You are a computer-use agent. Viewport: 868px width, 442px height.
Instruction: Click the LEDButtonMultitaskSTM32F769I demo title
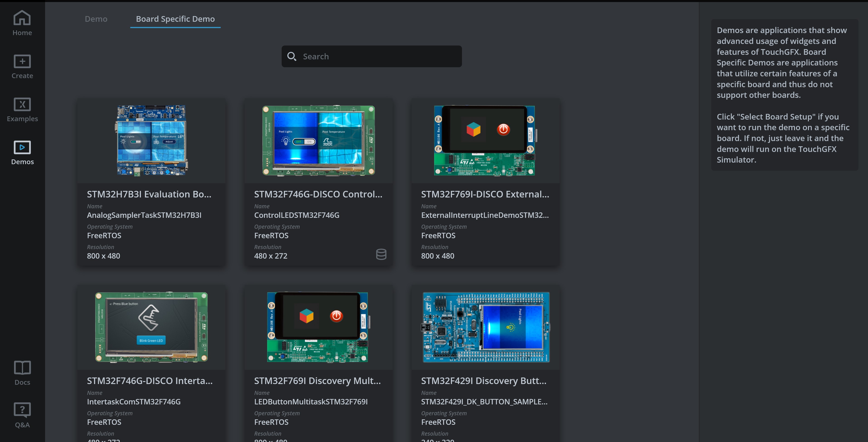click(311, 402)
